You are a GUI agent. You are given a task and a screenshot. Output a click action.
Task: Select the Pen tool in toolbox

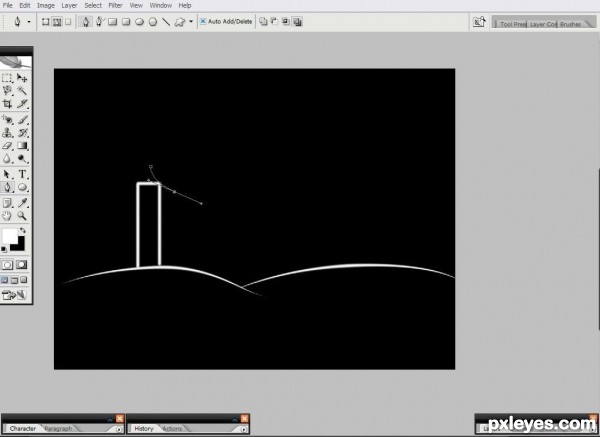click(x=7, y=187)
